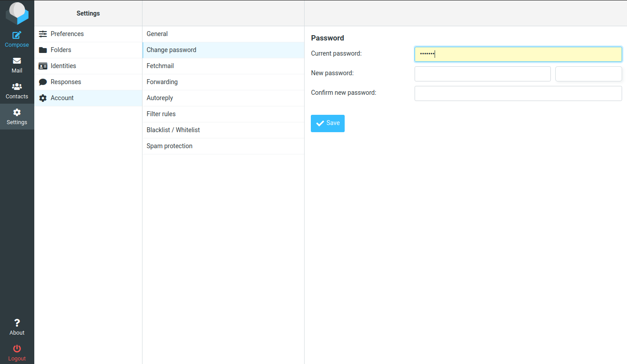Click the Current password field
This screenshot has width=627, height=364.
[x=518, y=54]
